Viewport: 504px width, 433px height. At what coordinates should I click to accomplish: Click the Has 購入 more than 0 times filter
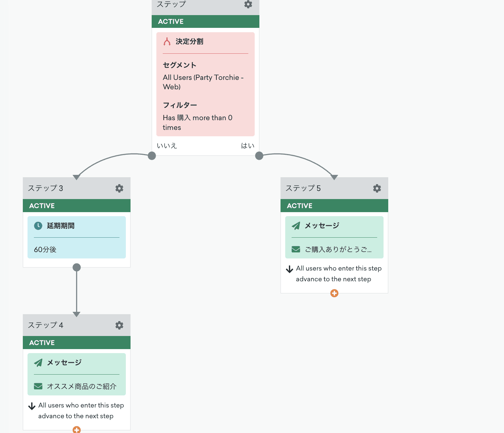click(197, 123)
